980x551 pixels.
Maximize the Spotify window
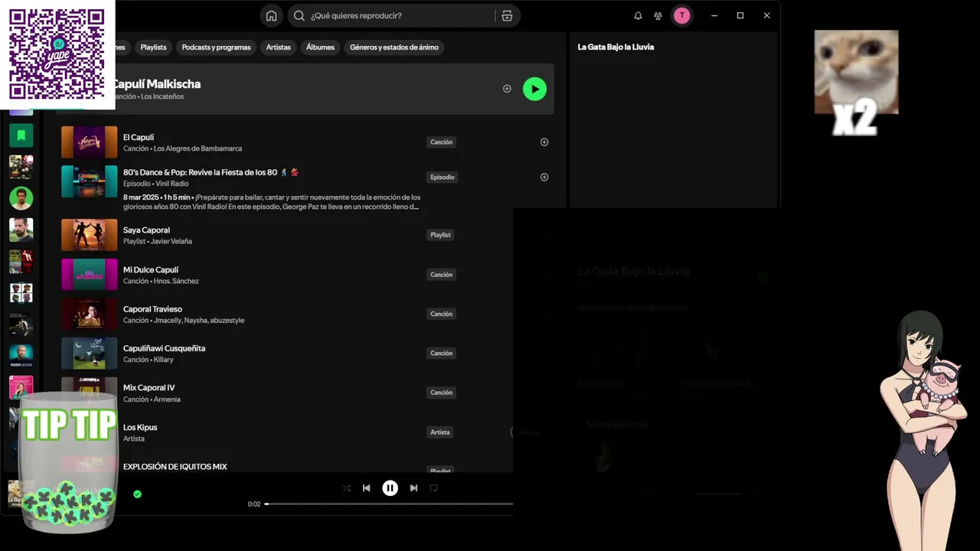[740, 16]
